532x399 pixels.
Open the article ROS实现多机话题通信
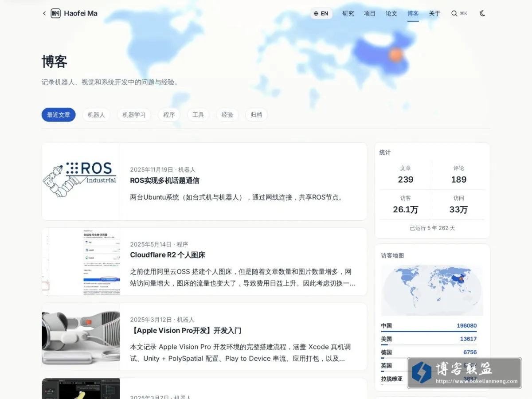164,180
